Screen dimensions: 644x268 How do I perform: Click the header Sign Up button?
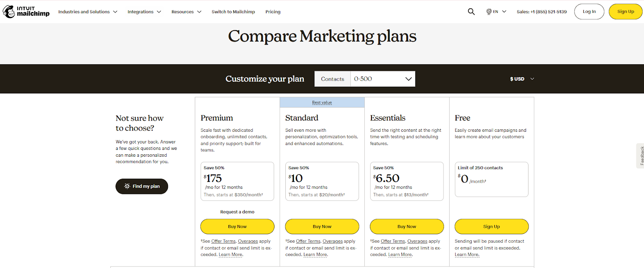click(x=625, y=11)
